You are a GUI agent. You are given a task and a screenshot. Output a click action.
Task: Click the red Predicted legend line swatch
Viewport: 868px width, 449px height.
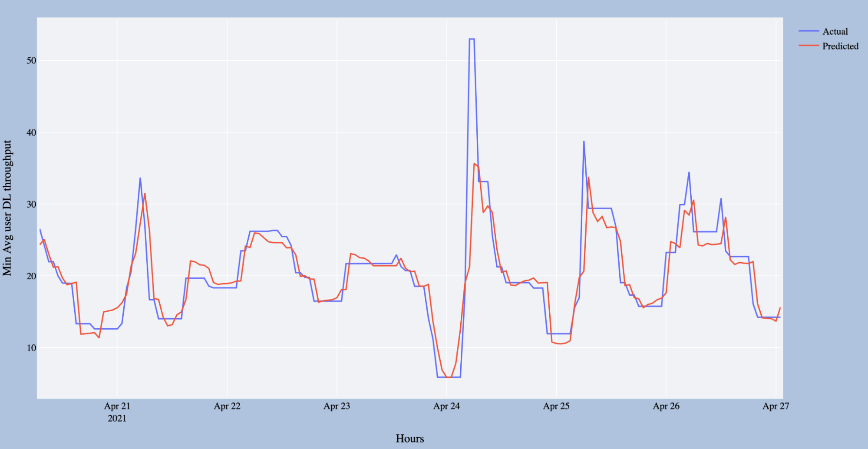tap(809, 46)
